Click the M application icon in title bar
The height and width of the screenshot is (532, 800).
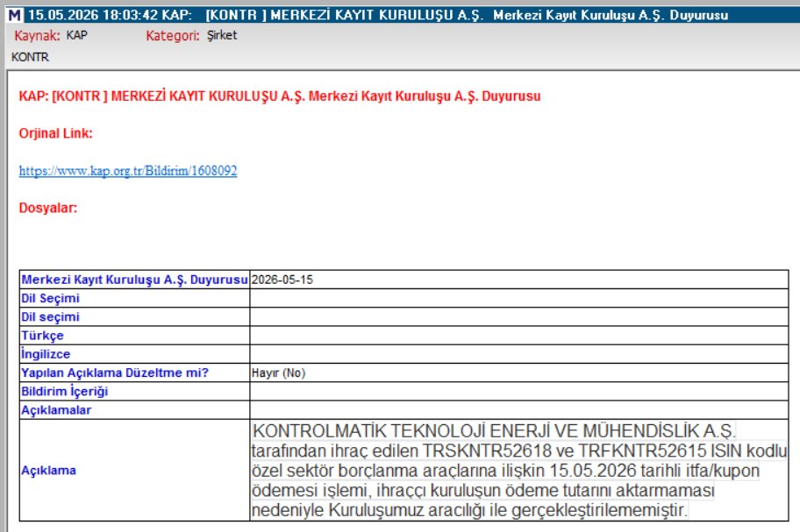point(15,15)
